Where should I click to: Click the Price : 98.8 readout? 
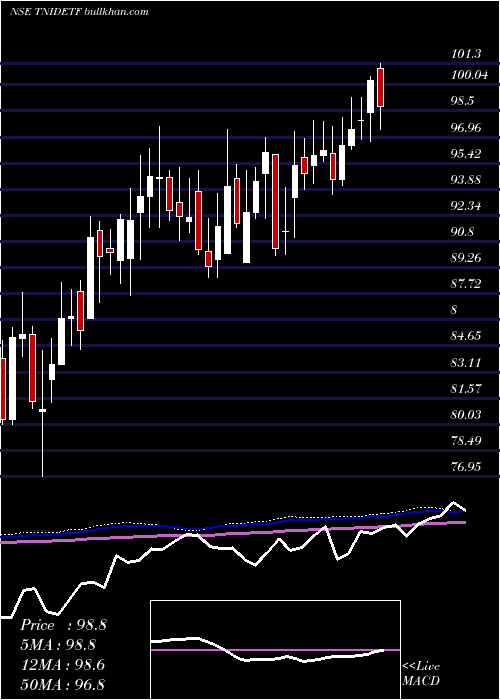tap(63, 625)
